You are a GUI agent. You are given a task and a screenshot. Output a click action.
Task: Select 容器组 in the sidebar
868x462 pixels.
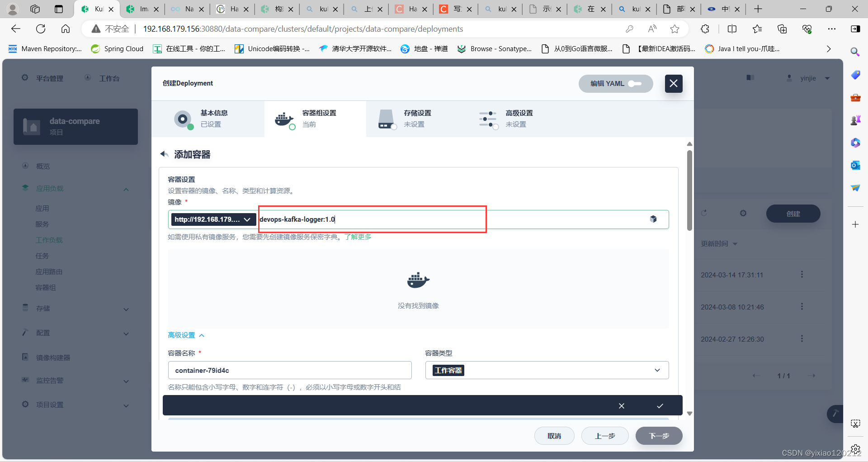(x=46, y=288)
